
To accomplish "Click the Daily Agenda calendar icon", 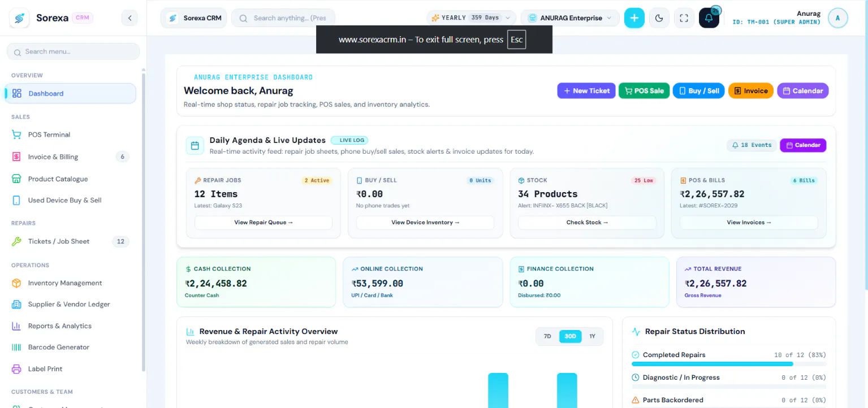I will (195, 146).
